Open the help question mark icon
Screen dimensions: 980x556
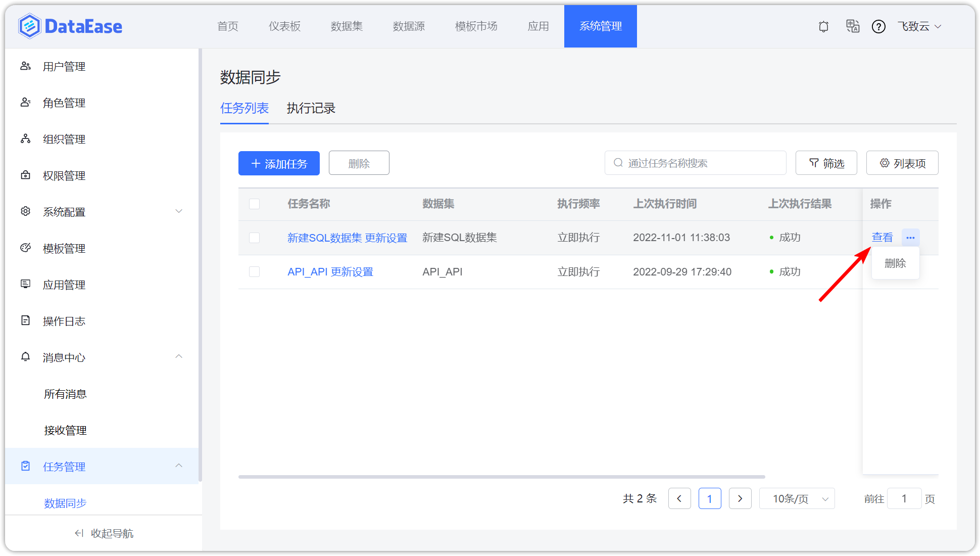click(x=878, y=26)
